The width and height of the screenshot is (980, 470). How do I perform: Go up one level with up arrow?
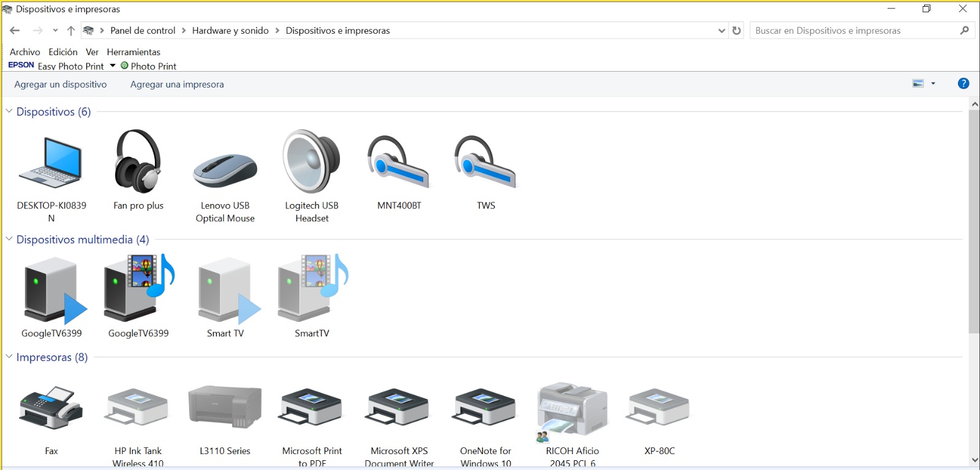pyautogui.click(x=70, y=31)
